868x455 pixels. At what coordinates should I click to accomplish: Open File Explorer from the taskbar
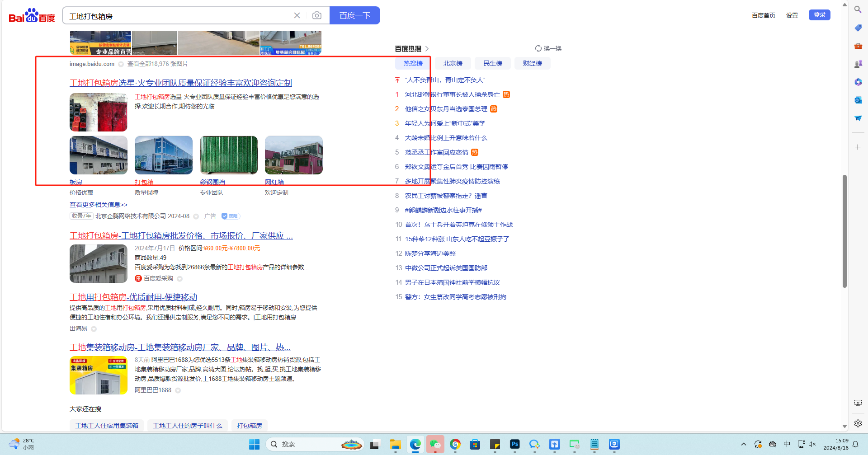pos(395,445)
